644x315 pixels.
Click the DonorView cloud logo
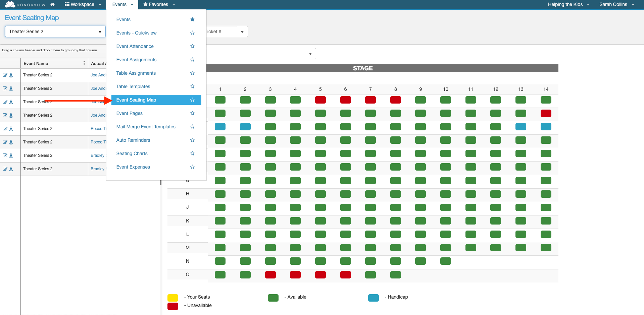10,4
